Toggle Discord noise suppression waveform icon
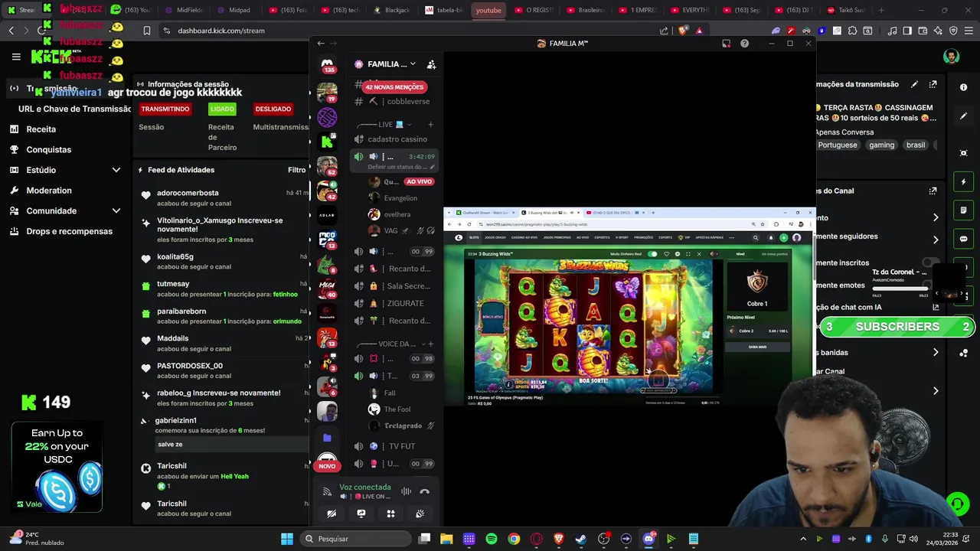Viewport: 980px width, 551px height. coord(406,491)
